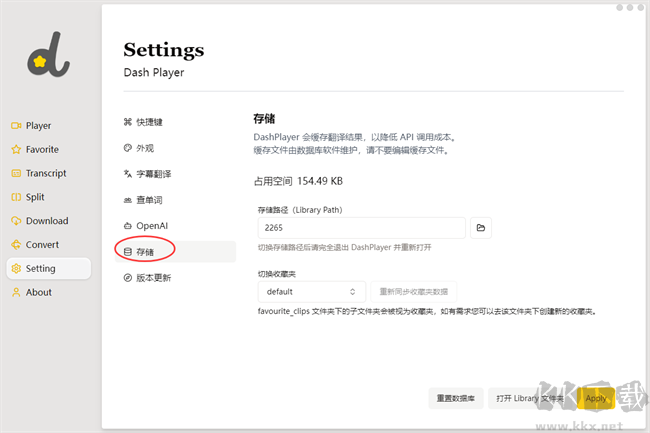This screenshot has height=433, width=650.
Task: Open 字幕翻译 subtitle translation settings
Action: (175, 174)
